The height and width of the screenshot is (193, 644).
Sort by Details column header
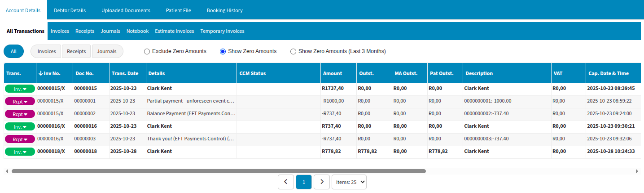[x=191, y=73]
